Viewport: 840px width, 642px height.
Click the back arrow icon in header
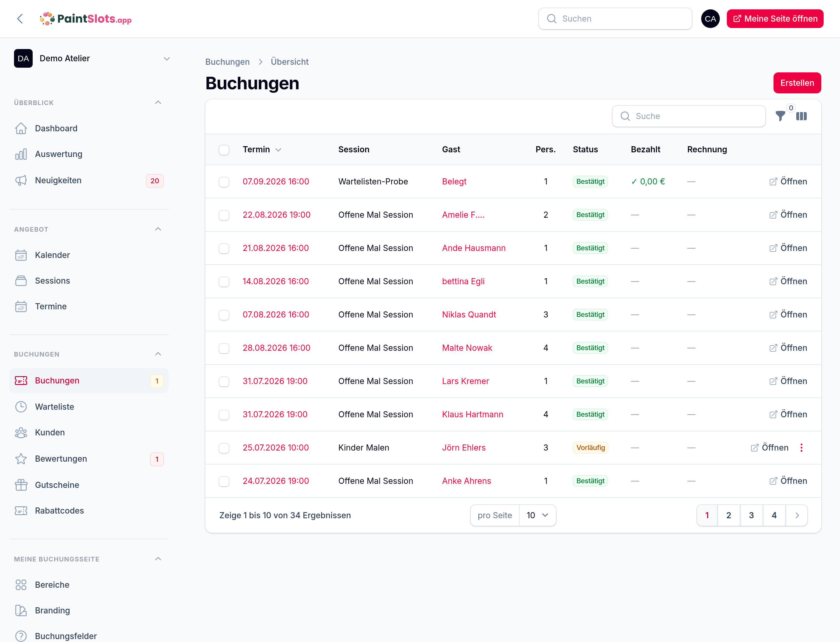click(20, 19)
